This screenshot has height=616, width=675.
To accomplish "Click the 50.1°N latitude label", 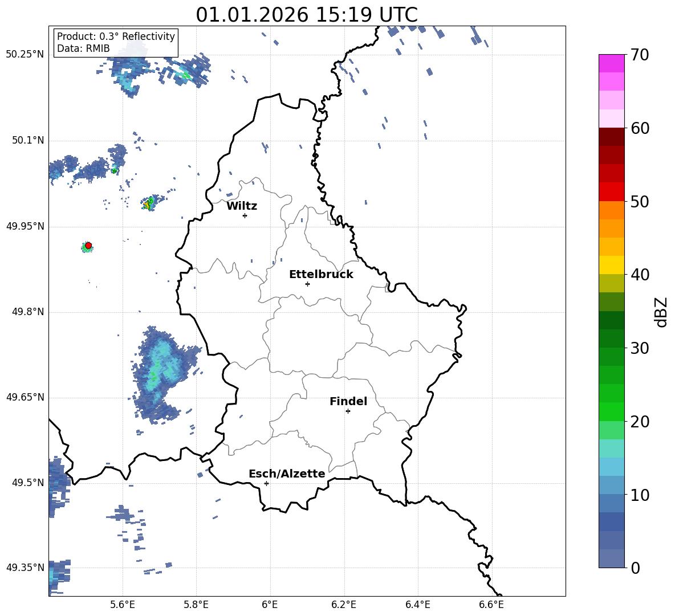I will 28,140.
